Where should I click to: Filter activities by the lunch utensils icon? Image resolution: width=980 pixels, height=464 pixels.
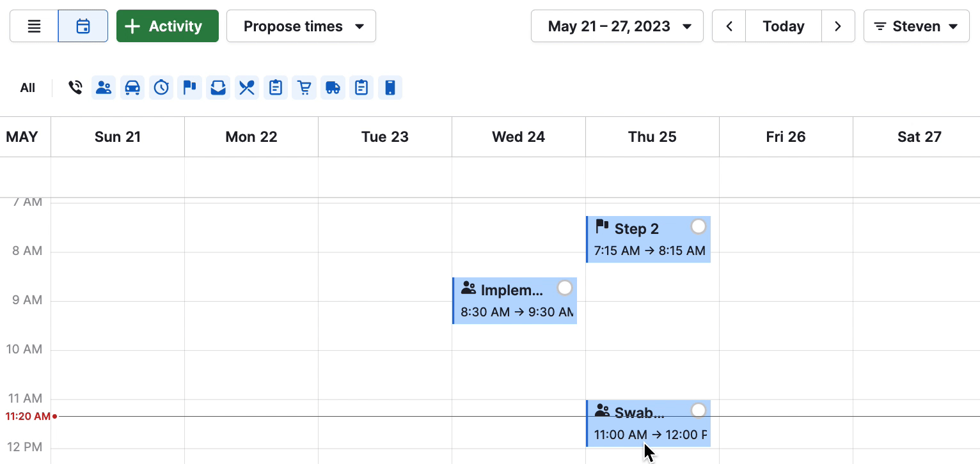[247, 88]
